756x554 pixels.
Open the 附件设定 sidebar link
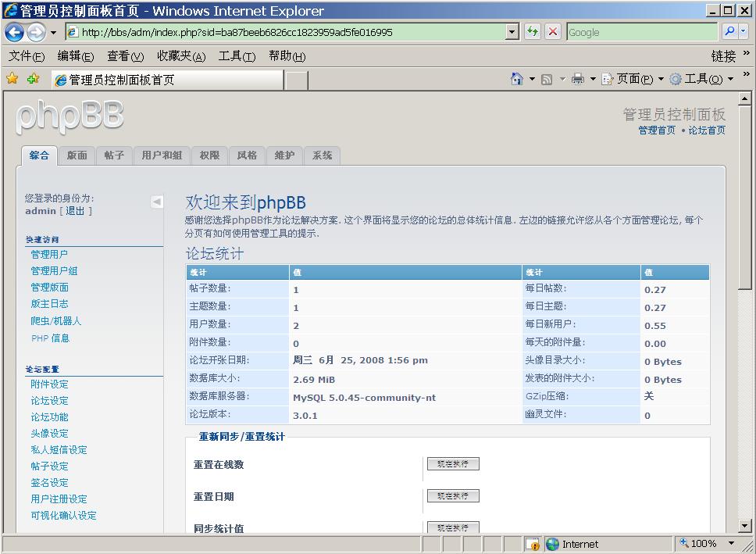click(49, 384)
